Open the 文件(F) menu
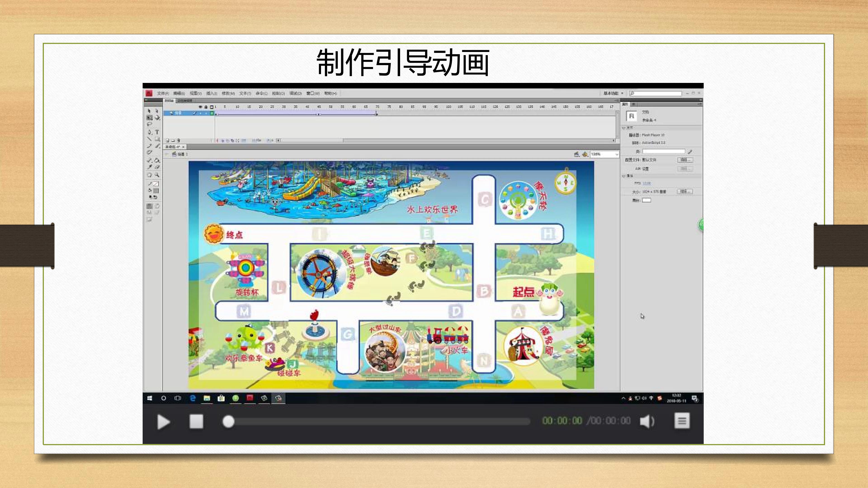The width and height of the screenshot is (868, 488). 163,93
